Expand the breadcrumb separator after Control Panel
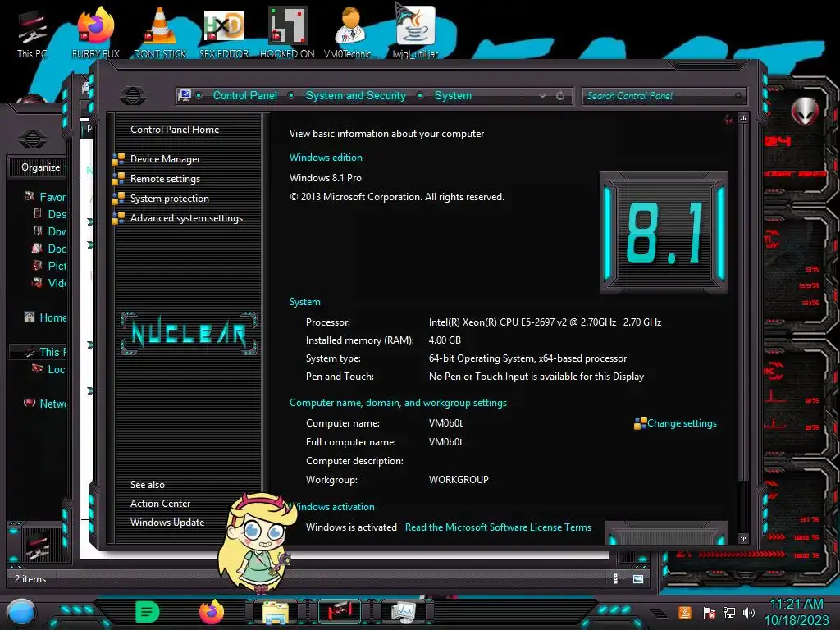840x630 pixels. point(291,96)
